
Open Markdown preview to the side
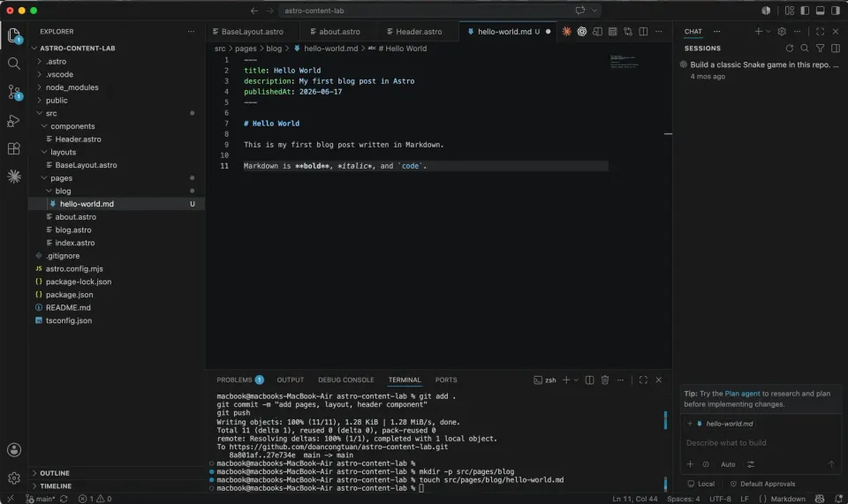click(597, 31)
